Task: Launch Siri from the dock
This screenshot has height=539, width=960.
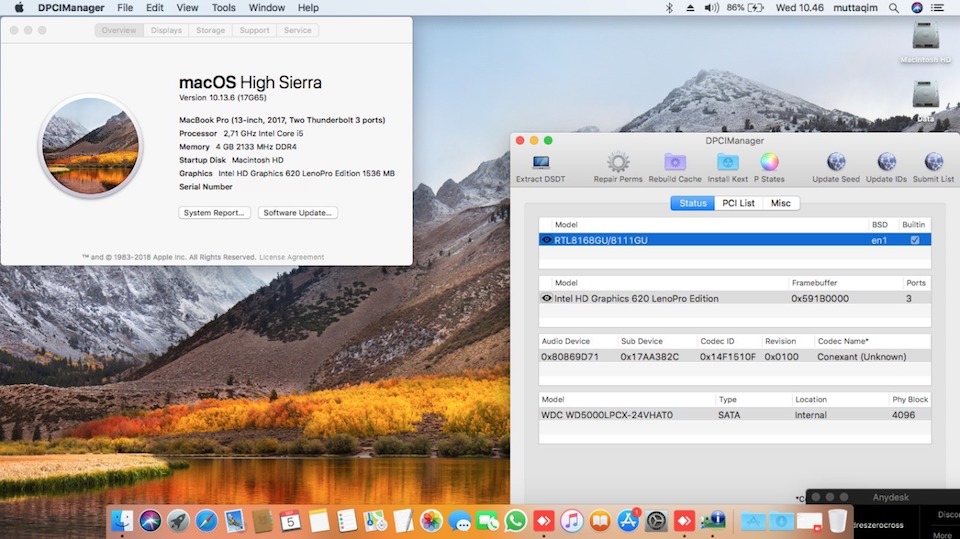Action: coord(150,521)
